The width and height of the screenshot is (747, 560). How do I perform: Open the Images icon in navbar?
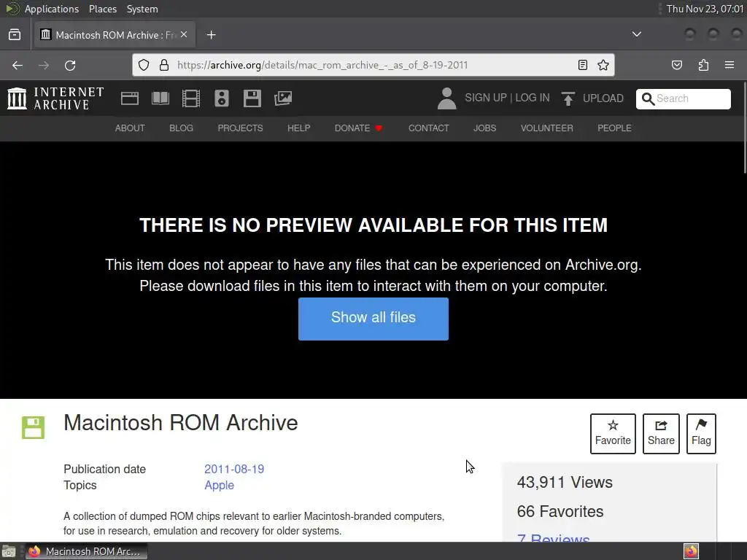[x=283, y=98]
